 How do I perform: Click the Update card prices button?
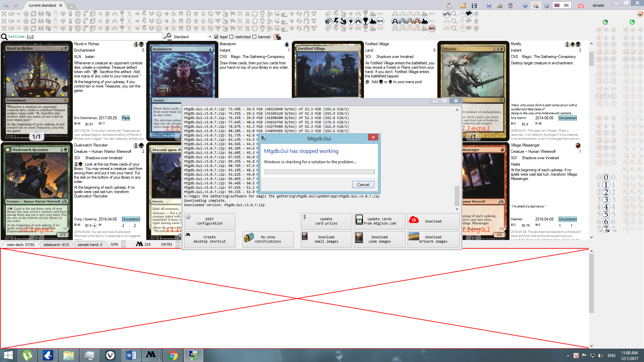[326, 221]
